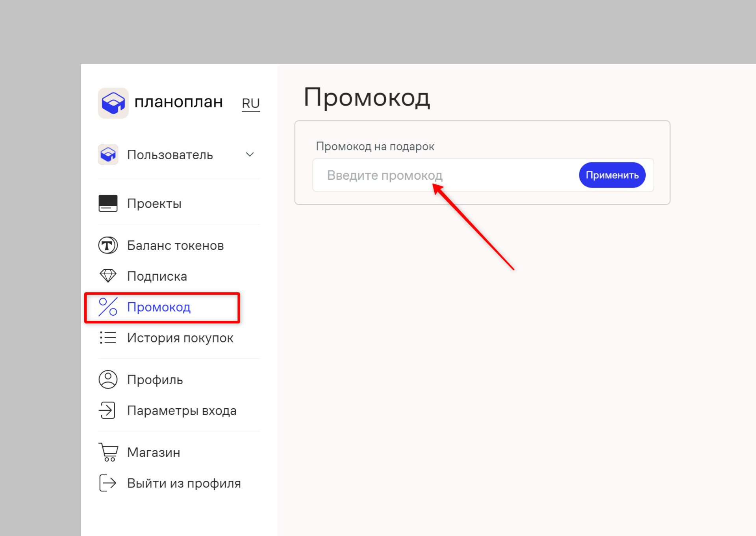The image size is (756, 536).
Task: Open the RU language selector
Action: [250, 103]
